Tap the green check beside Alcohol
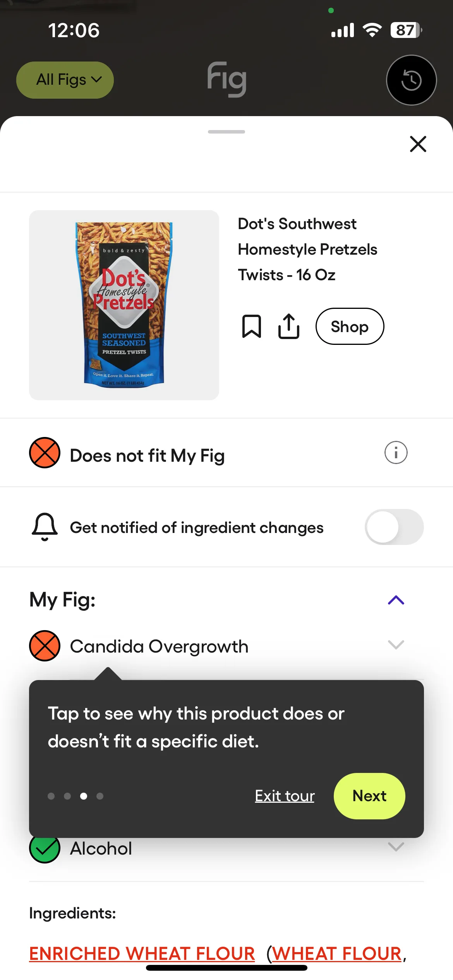The image size is (453, 980). coord(45,848)
